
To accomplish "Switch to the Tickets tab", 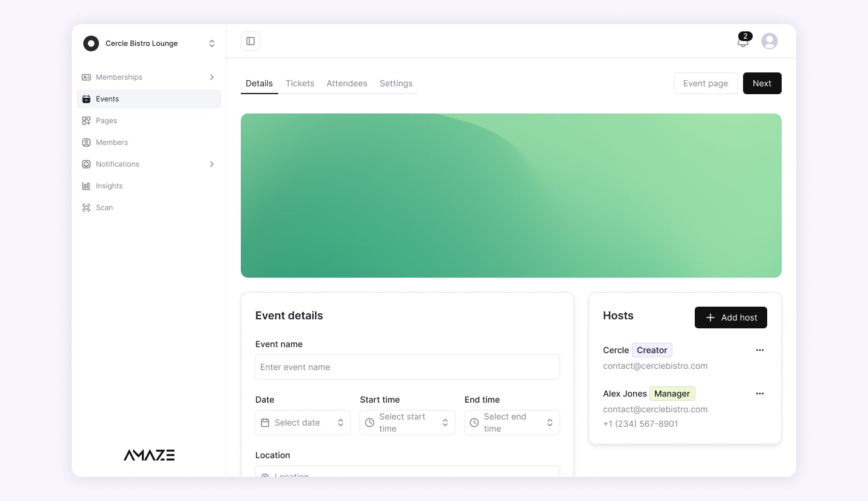I will [300, 83].
